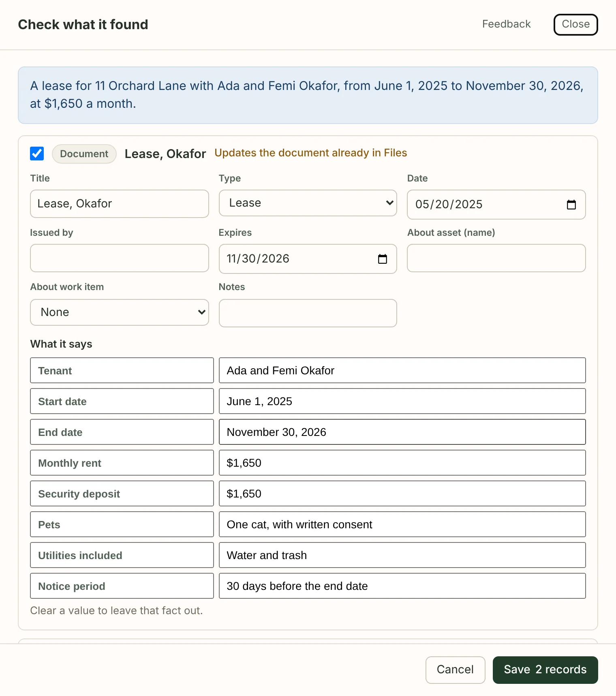The height and width of the screenshot is (696, 616).
Task: Edit the Notice period label field
Action: coord(122,586)
